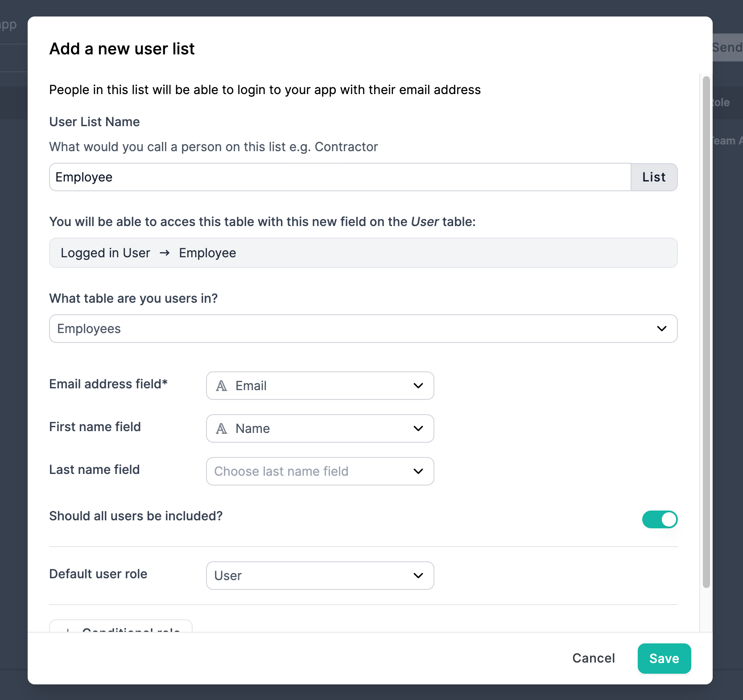743x700 pixels.
Task: Toggle off 'Should all users be included?' switch
Action: [660, 519]
